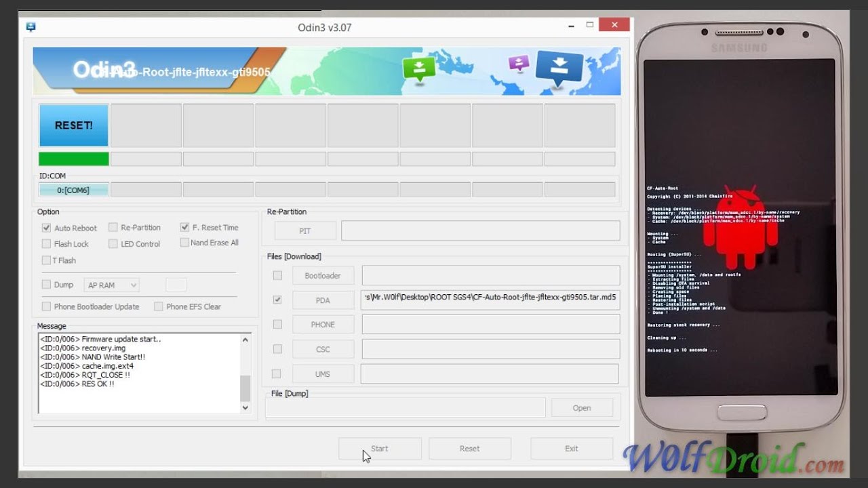The width and height of the screenshot is (868, 488).
Task: Click the UMS file button
Action: pos(323,373)
